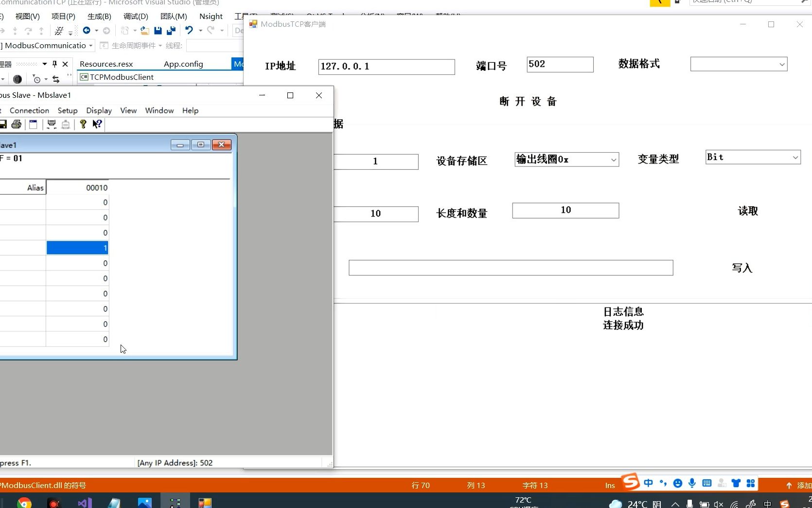The height and width of the screenshot is (508, 812).
Task: Click the Help question mark icon in Mbslave
Action: 83,125
